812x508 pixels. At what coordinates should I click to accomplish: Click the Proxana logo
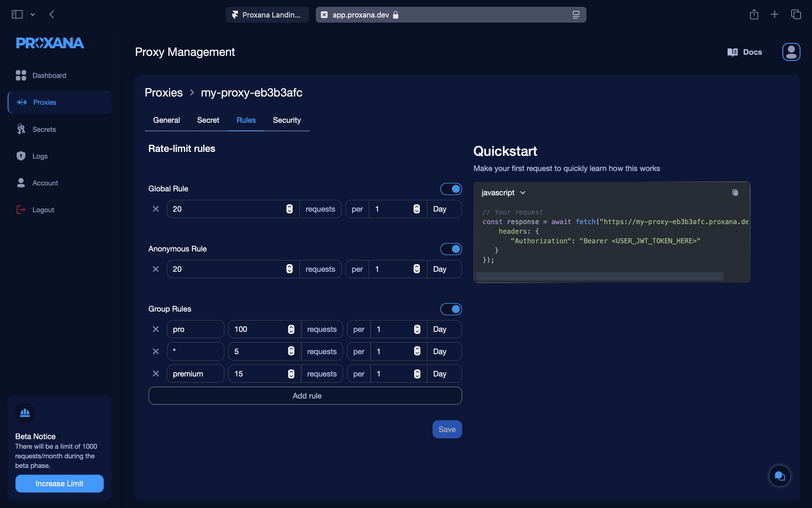click(x=50, y=43)
